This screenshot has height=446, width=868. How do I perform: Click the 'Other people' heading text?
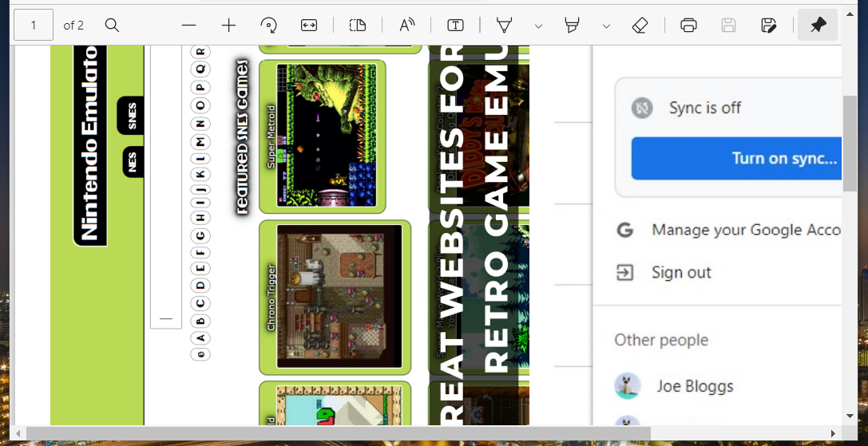(661, 340)
